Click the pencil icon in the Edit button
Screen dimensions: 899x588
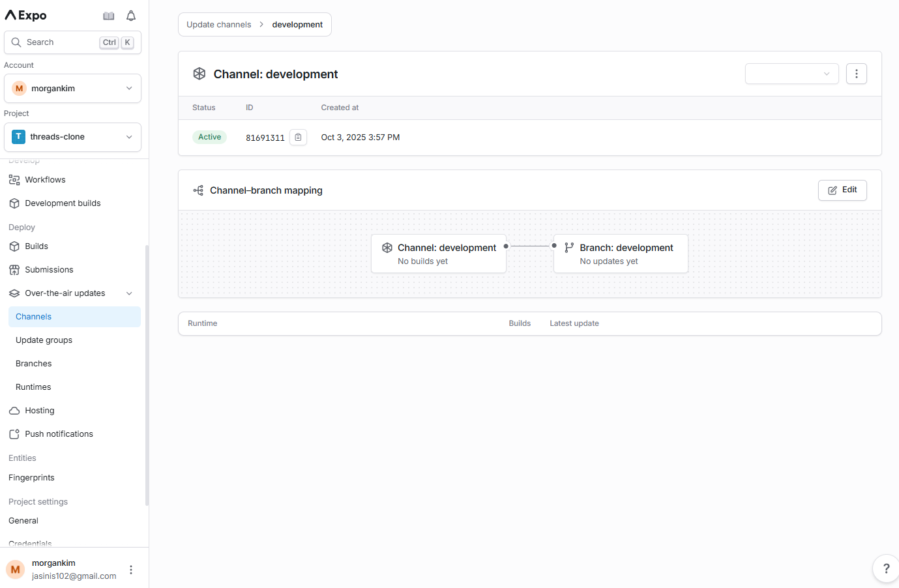tap(833, 190)
